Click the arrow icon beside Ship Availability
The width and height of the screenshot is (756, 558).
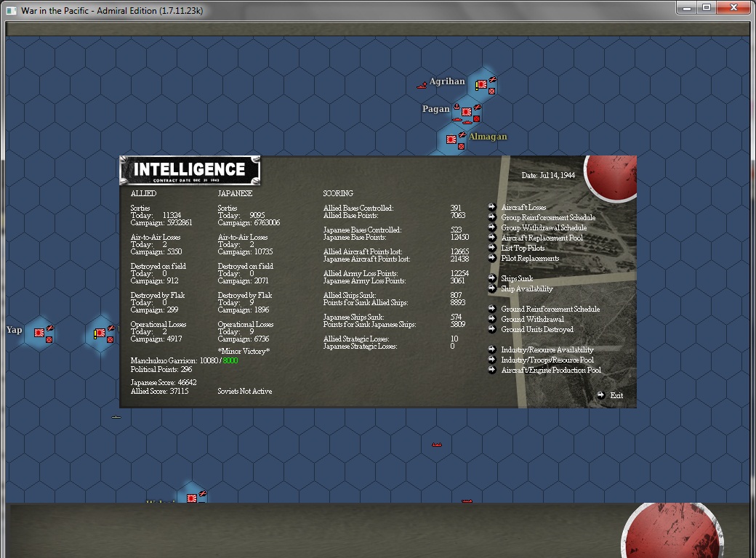[x=492, y=288]
